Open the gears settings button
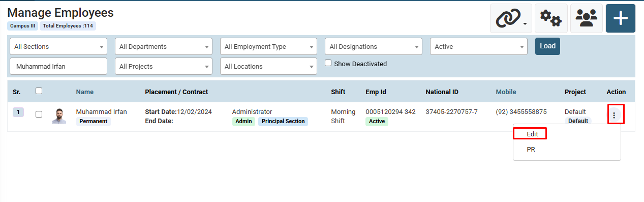Screen dimensions: 644x202 tap(551, 18)
